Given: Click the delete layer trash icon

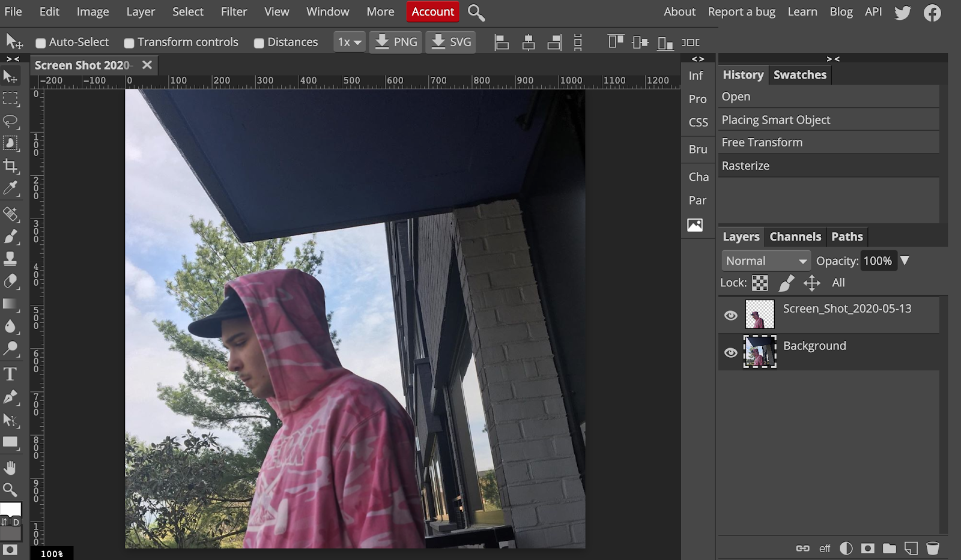Looking at the screenshot, I should pyautogui.click(x=932, y=548).
